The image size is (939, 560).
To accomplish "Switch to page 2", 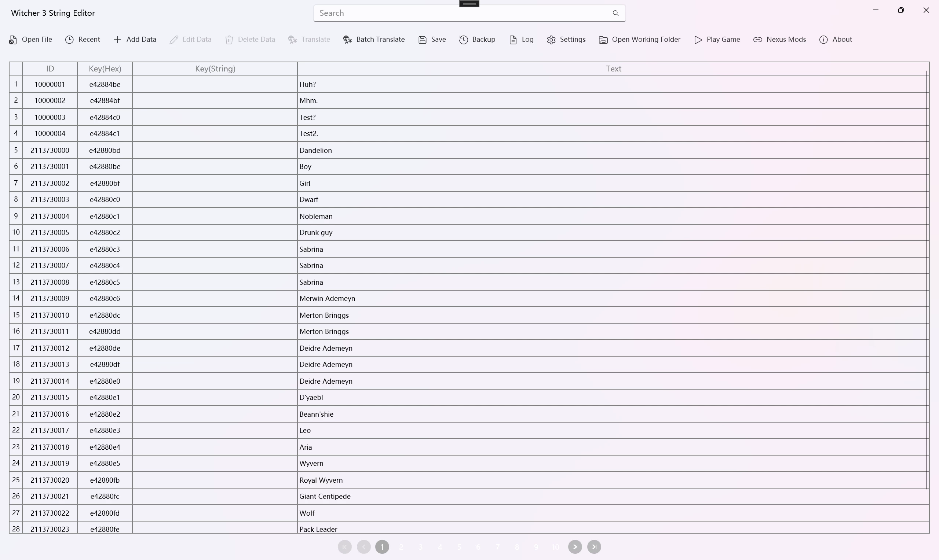I will tap(401, 547).
